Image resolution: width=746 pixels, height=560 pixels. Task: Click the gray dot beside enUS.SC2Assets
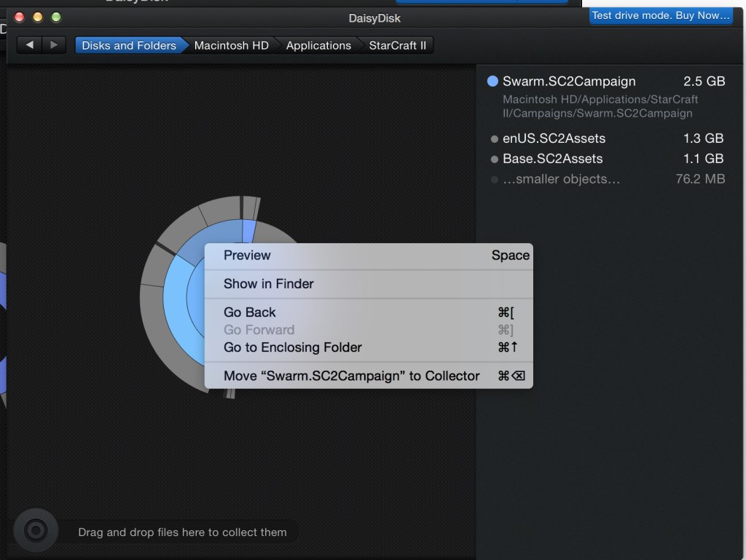point(495,139)
